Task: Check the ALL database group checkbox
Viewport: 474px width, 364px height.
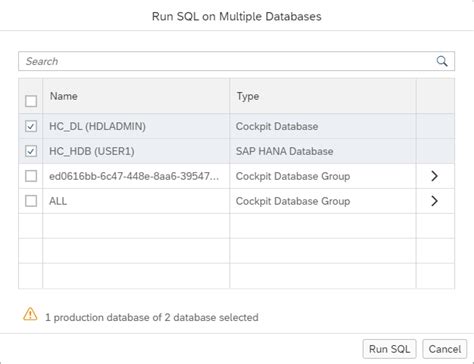Action: coord(31,201)
